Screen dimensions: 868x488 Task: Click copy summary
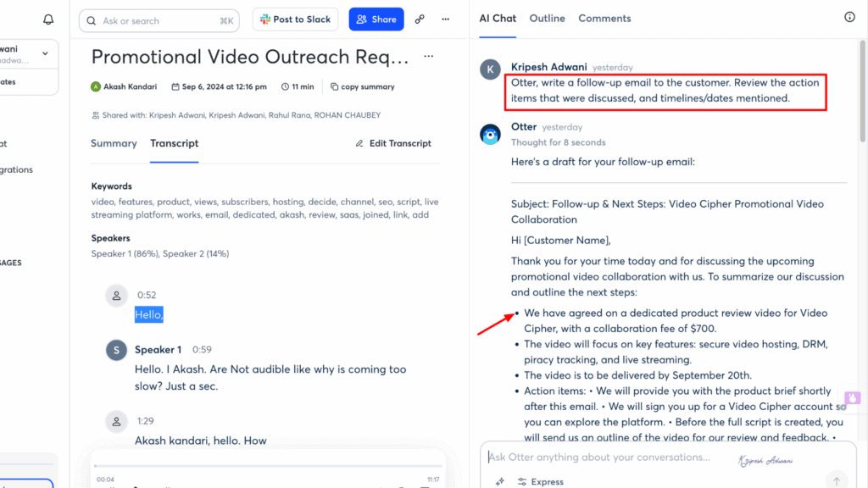(363, 87)
